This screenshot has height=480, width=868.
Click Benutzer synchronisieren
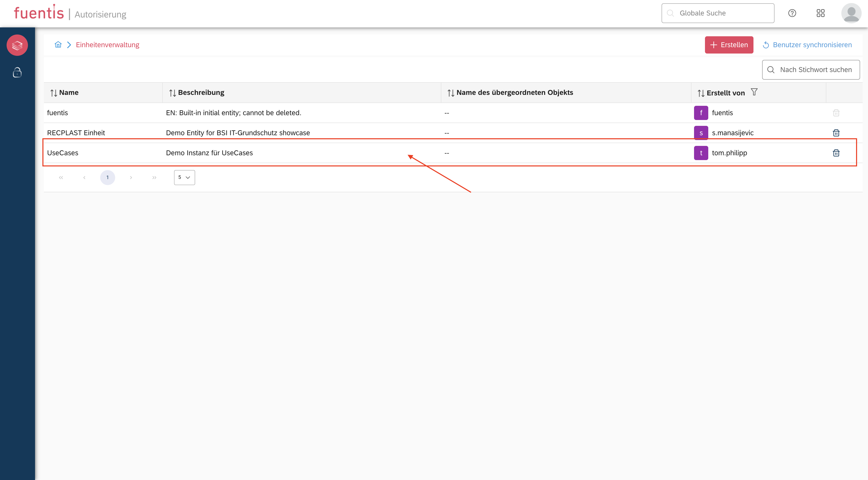tap(807, 45)
